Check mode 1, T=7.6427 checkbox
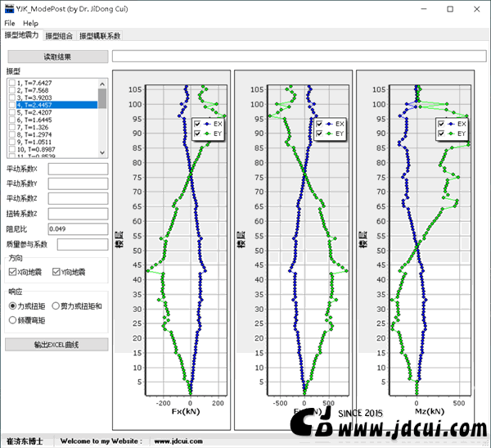 (x=12, y=83)
